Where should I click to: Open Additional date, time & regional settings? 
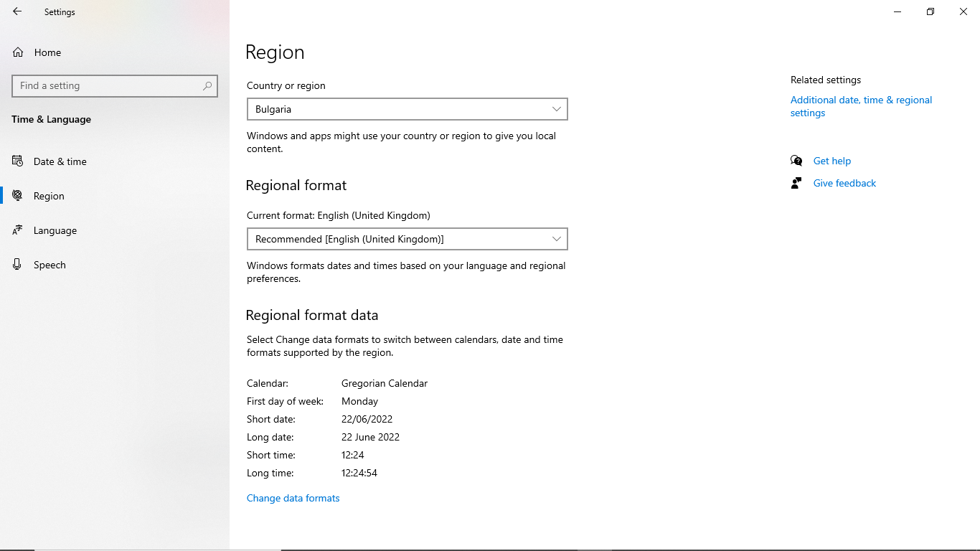[861, 106]
